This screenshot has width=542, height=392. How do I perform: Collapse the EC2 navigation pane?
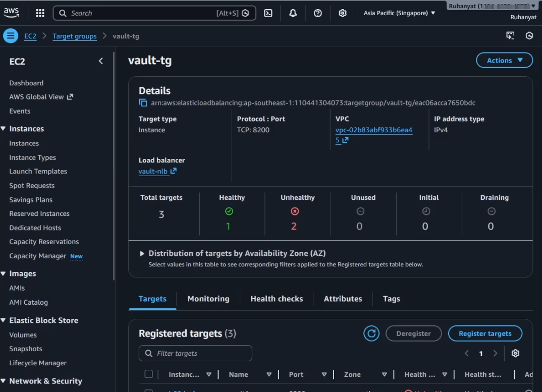pyautogui.click(x=100, y=61)
